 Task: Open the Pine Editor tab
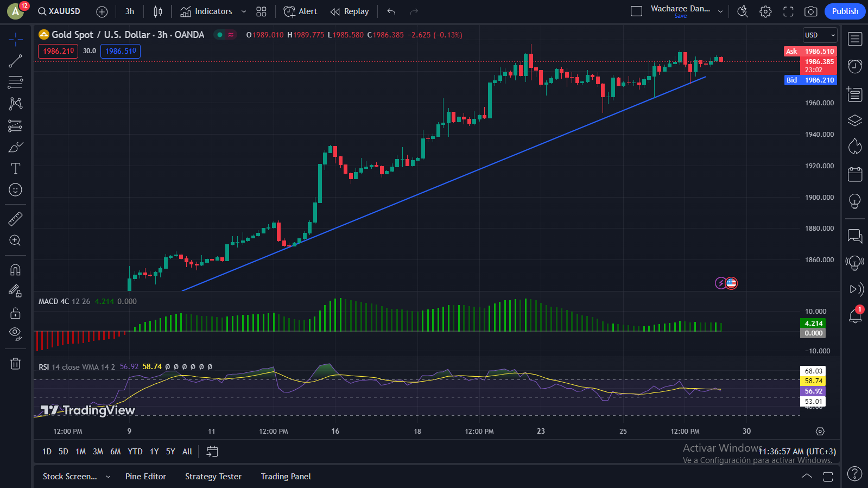(145, 477)
